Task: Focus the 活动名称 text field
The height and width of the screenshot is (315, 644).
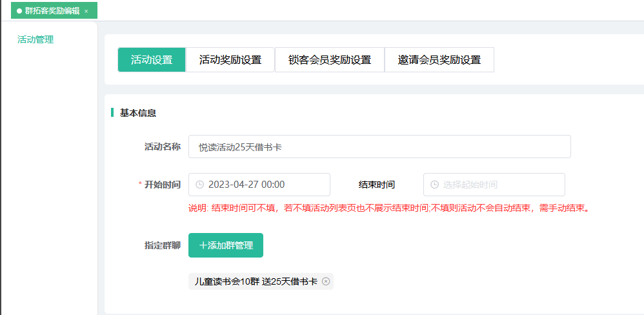Action: 379,147
